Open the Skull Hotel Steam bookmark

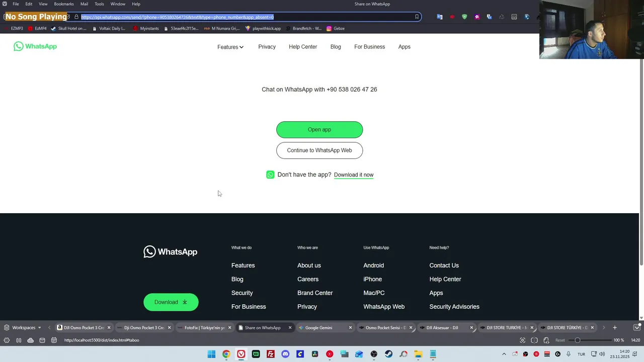[x=69, y=29]
